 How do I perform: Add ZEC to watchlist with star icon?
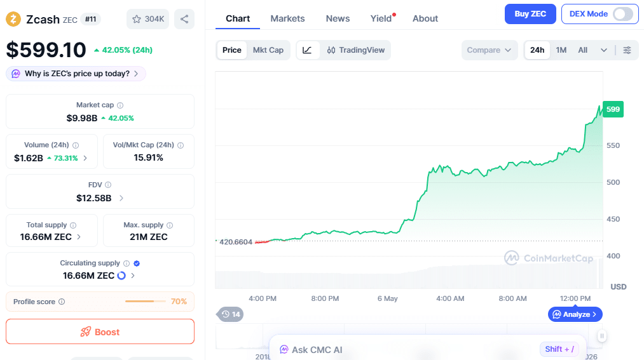tap(148, 19)
